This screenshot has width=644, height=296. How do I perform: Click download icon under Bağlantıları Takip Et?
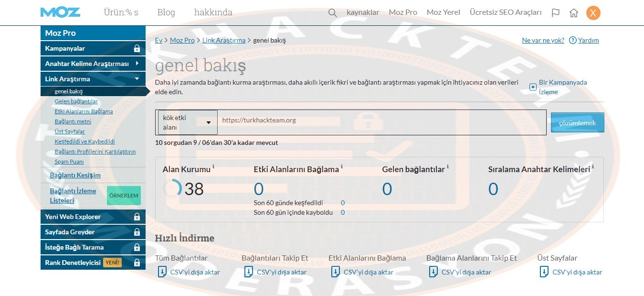(248, 272)
